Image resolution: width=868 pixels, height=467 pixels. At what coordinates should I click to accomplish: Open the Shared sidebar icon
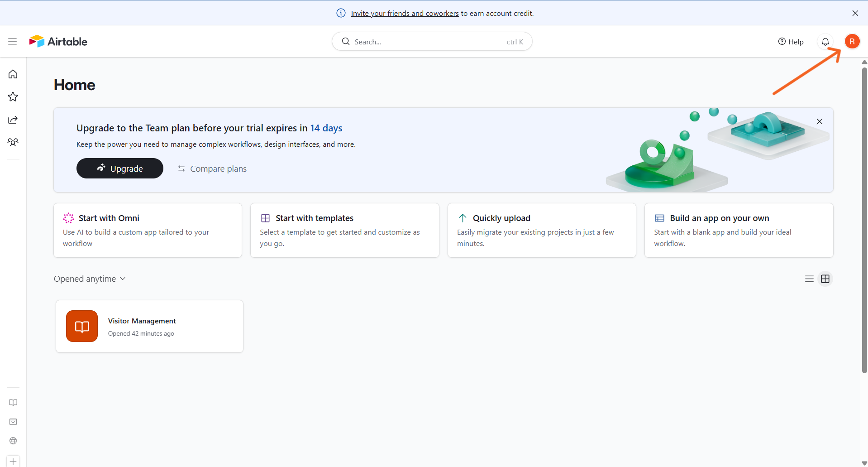tap(13, 120)
